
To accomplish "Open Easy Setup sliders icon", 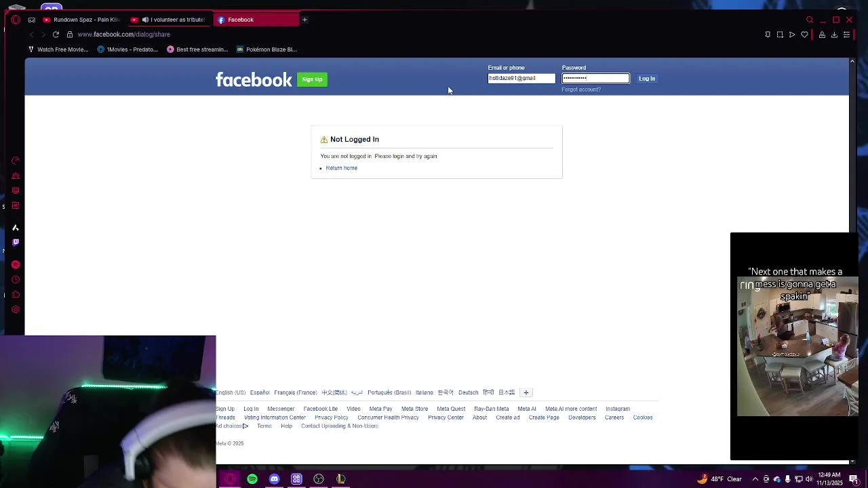I will pos(846,35).
